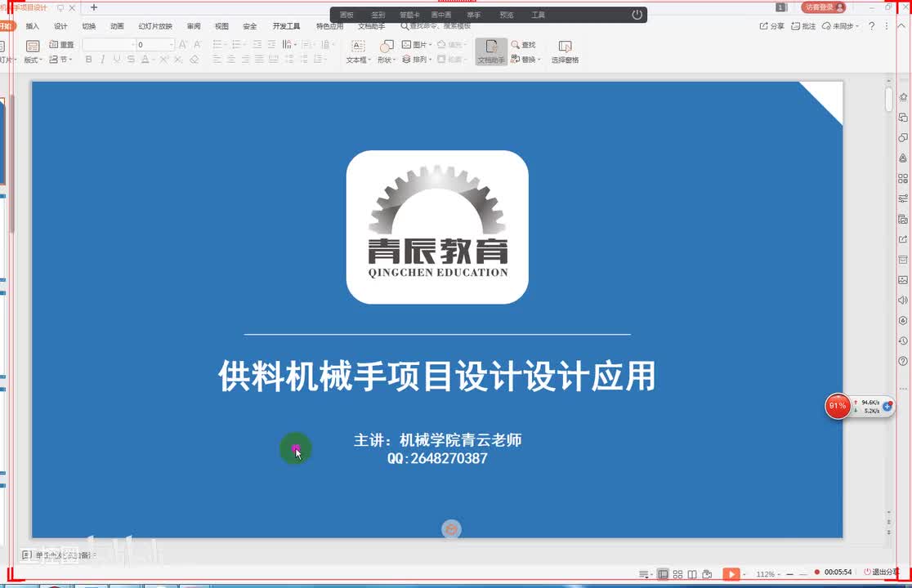Toggle italic formatting
The width and height of the screenshot is (912, 588).
point(102,60)
